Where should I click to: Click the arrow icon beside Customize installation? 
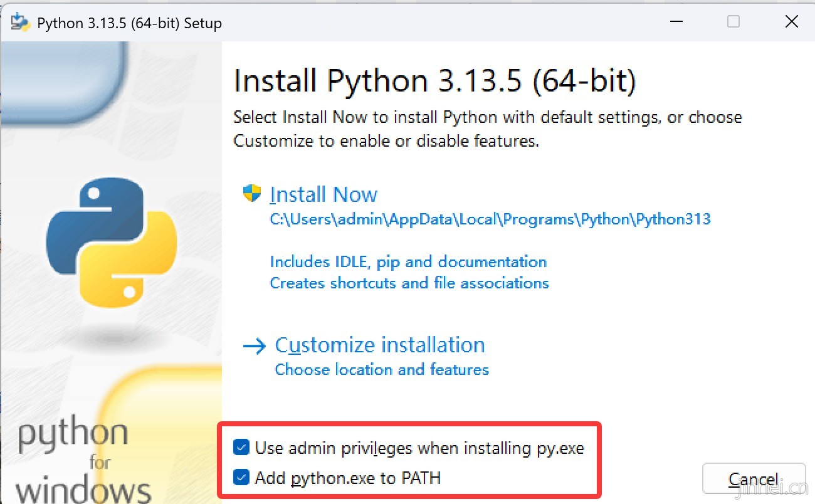pos(254,346)
